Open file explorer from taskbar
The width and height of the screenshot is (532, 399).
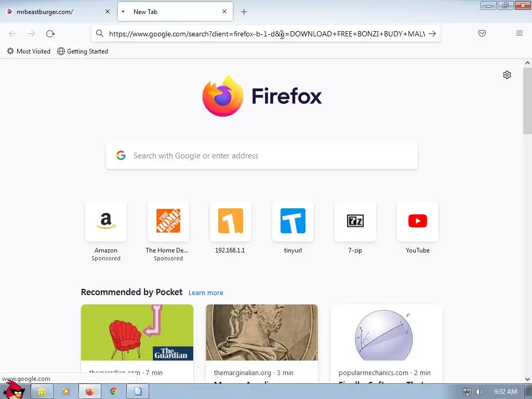coord(42,392)
